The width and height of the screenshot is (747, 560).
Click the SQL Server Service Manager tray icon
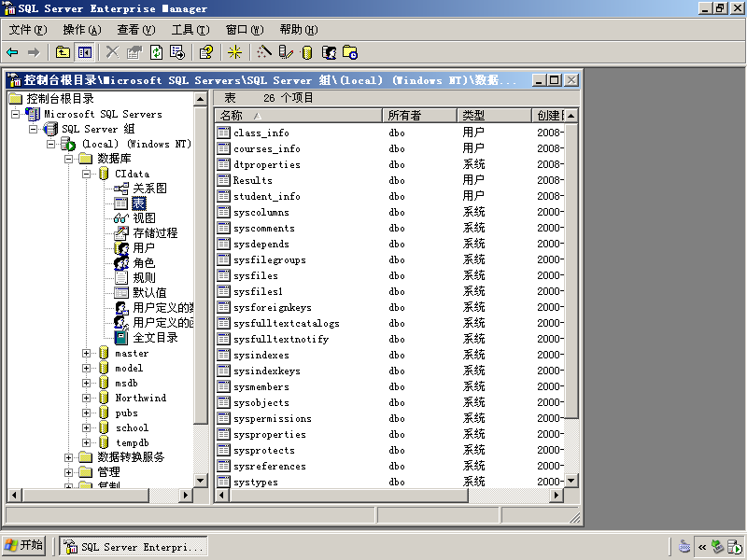[736, 547]
